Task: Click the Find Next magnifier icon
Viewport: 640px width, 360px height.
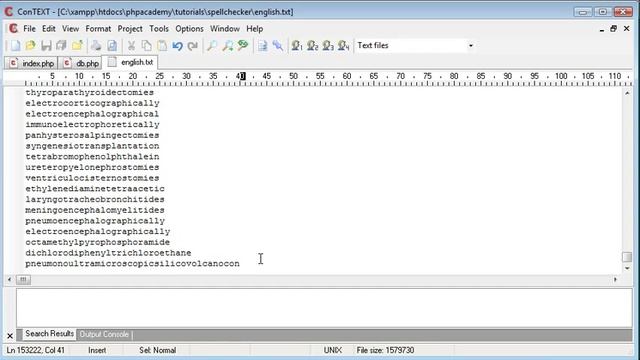Action: pos(227,45)
